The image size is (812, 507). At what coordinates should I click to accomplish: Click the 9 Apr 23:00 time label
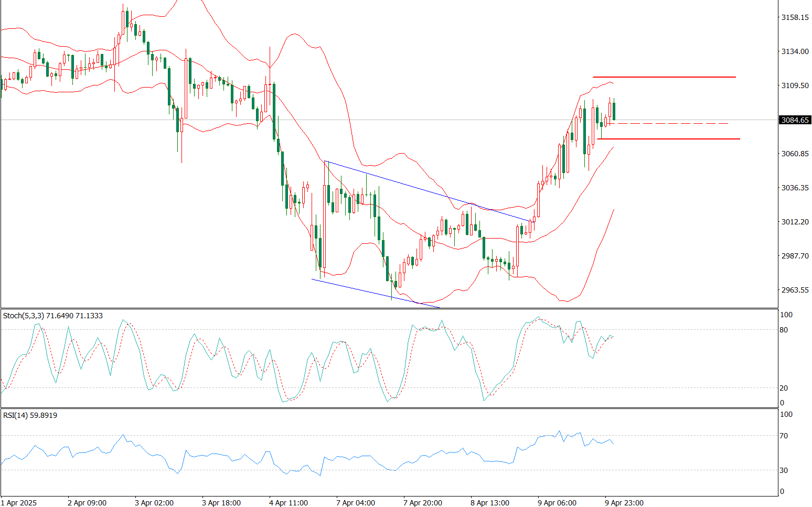(624, 503)
